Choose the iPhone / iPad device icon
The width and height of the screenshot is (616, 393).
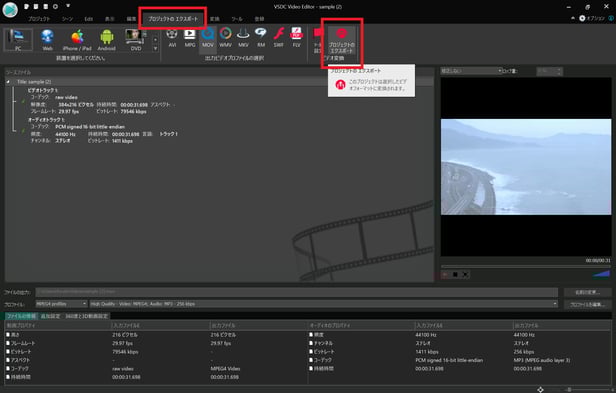77,39
